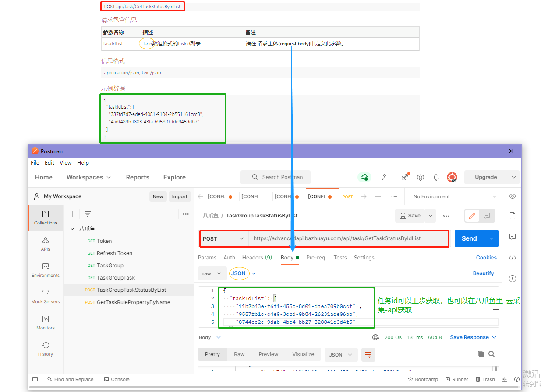This screenshot has height=392, width=541.
Task: Open Postman settings gear icon
Action: [x=421, y=177]
